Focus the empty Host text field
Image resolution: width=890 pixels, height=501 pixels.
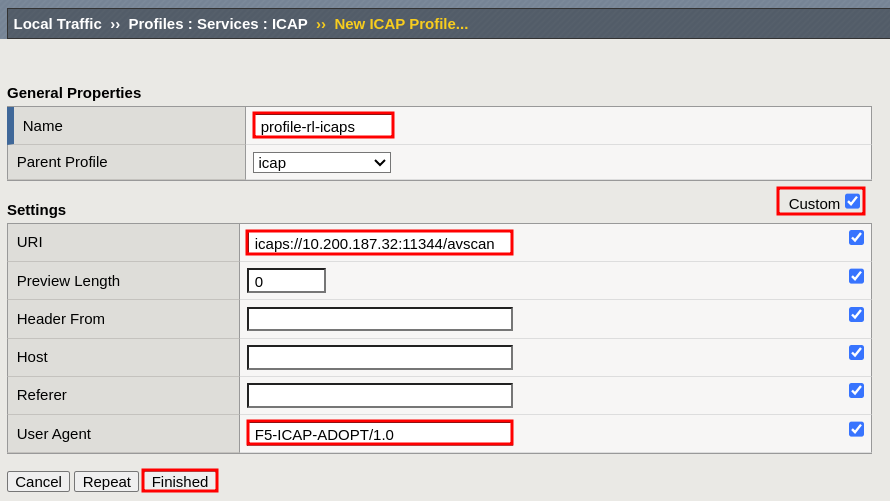[x=379, y=357]
